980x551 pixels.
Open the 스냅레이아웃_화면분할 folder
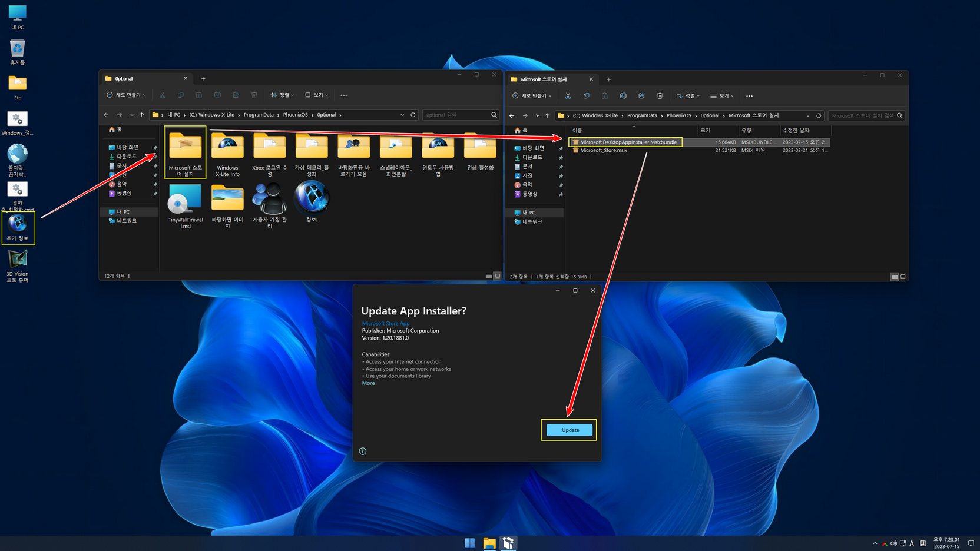tap(396, 154)
